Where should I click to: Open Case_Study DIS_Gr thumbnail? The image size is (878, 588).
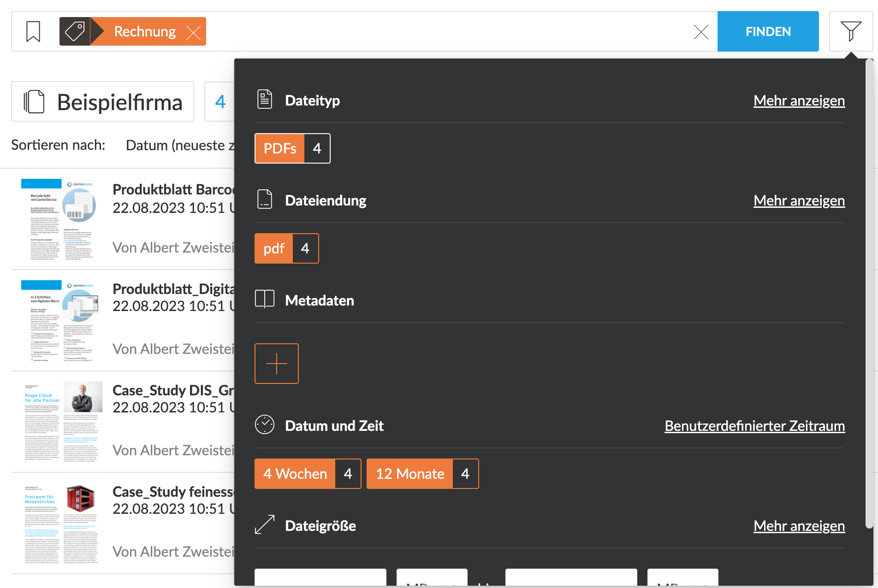pyautogui.click(x=63, y=422)
